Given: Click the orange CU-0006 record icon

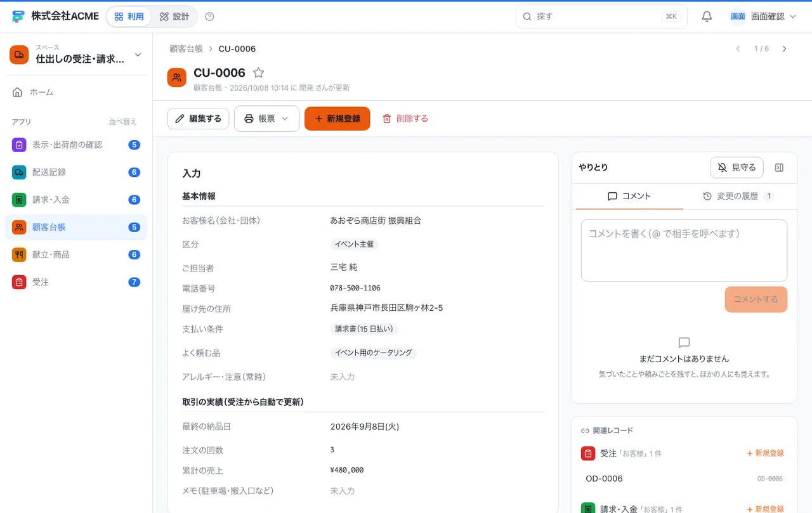Looking at the screenshot, I should 177,77.
